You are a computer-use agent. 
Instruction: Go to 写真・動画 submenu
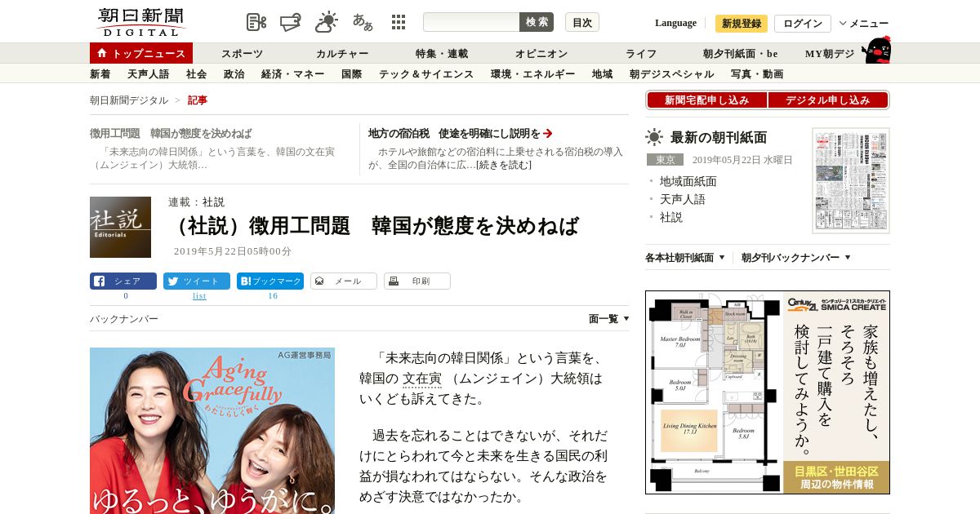757,73
